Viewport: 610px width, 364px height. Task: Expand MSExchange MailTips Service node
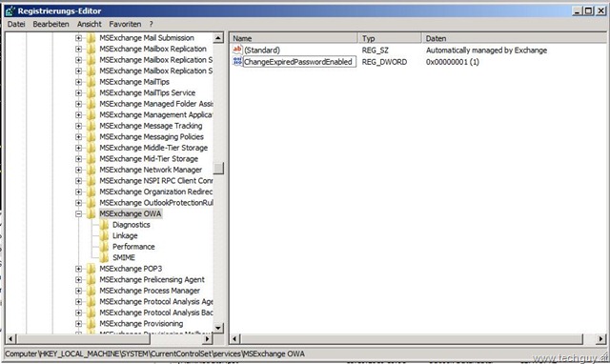(78, 93)
